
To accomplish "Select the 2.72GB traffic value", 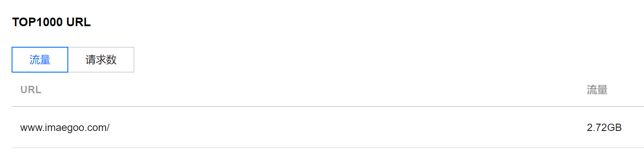I will [604, 128].
